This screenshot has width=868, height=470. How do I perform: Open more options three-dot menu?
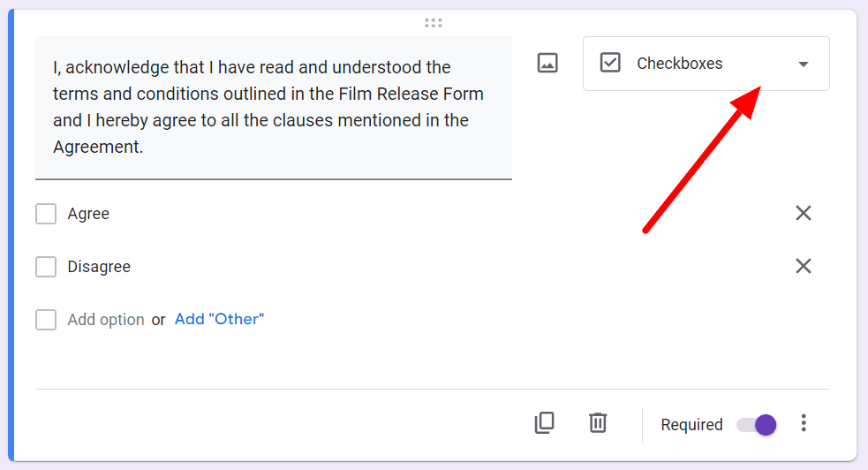[804, 423]
